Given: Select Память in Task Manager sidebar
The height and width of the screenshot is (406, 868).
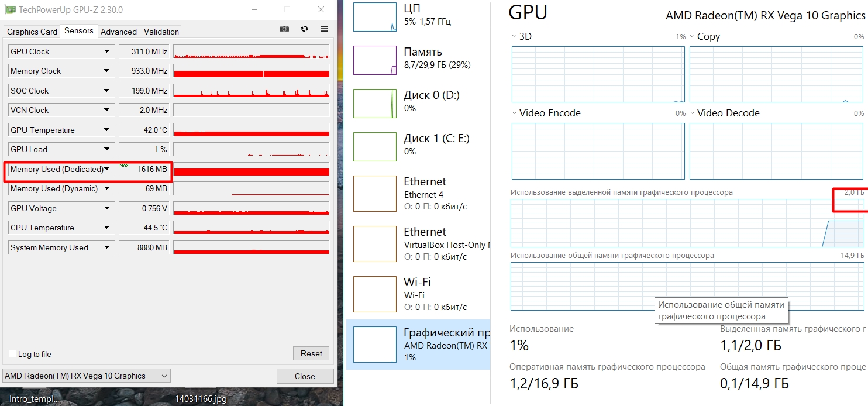Looking at the screenshot, I should point(418,60).
